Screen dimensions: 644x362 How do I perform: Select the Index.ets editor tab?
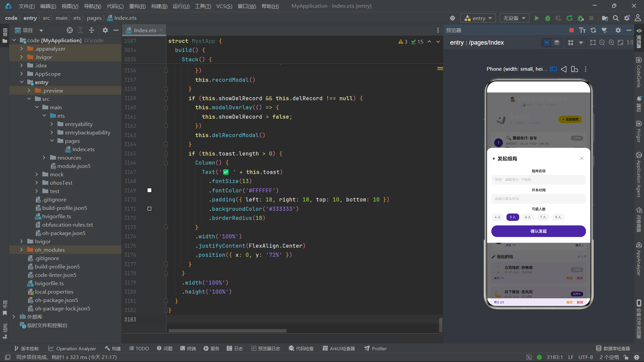[144, 30]
